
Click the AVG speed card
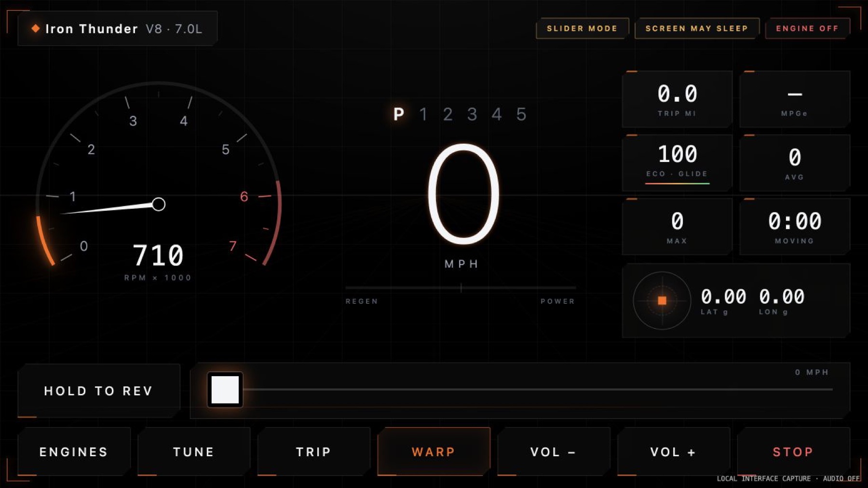[x=795, y=163]
